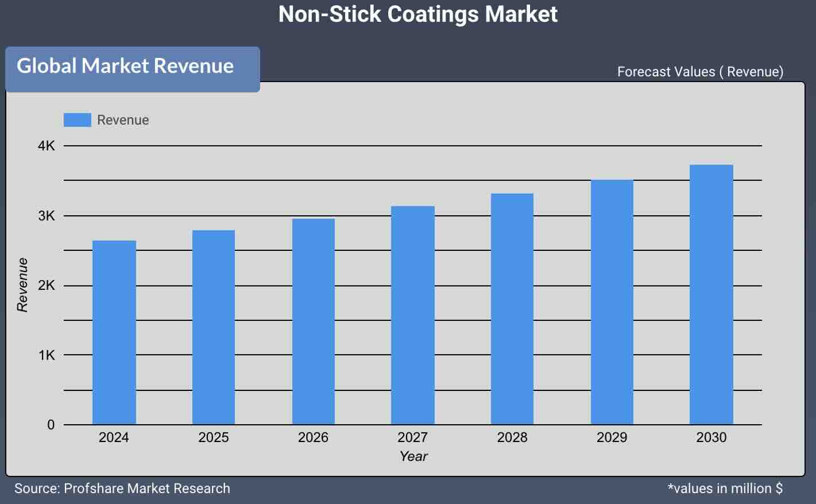Click the Forecast Values ( Revenue) label
Viewport: 816px width, 504px height.
click(700, 72)
